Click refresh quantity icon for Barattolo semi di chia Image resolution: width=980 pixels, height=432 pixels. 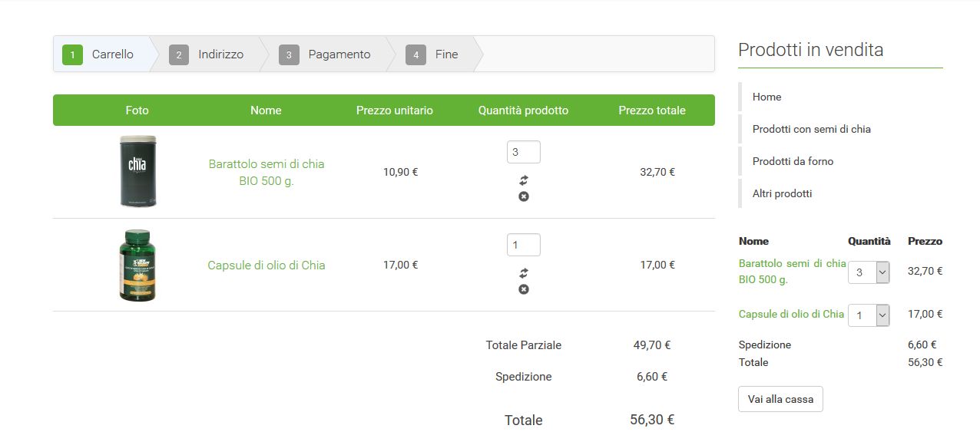[x=524, y=180]
